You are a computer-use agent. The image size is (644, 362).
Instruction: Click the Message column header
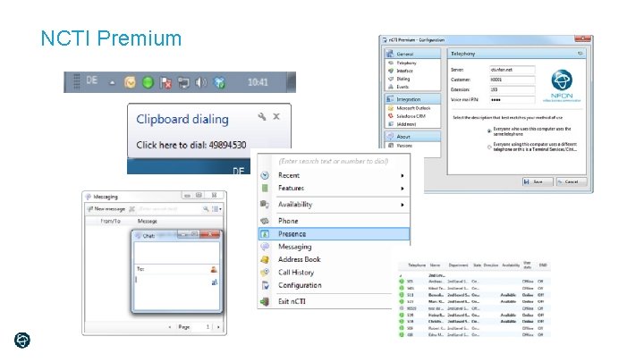point(148,221)
